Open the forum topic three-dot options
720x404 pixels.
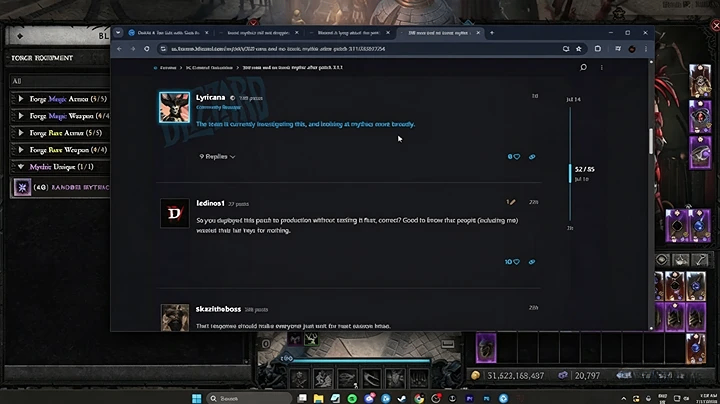click(602, 67)
